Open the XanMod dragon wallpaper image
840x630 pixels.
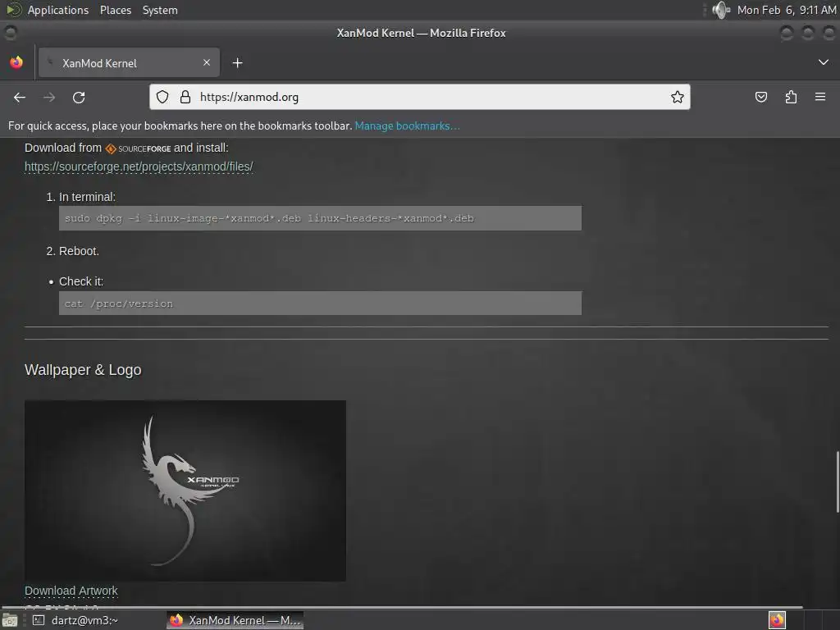(185, 491)
